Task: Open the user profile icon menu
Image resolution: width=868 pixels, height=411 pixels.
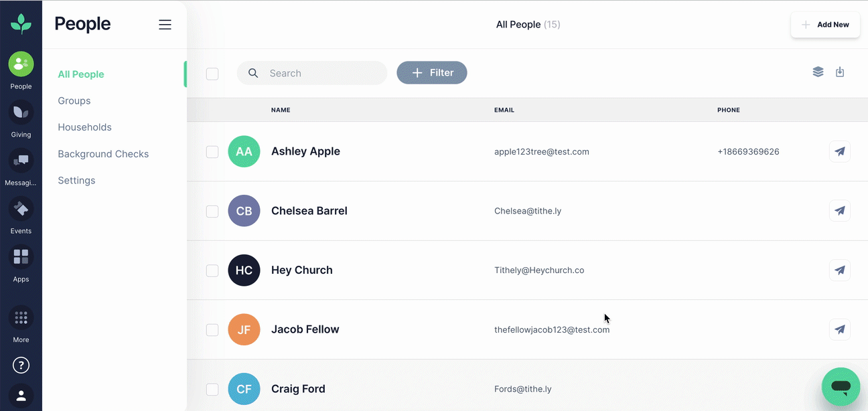Action: click(21, 396)
